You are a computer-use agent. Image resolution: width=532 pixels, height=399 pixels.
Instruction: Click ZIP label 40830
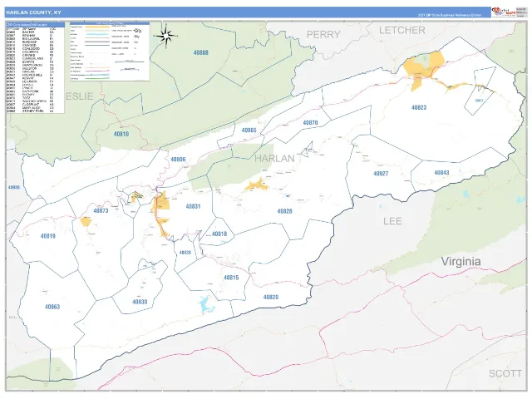click(x=140, y=302)
